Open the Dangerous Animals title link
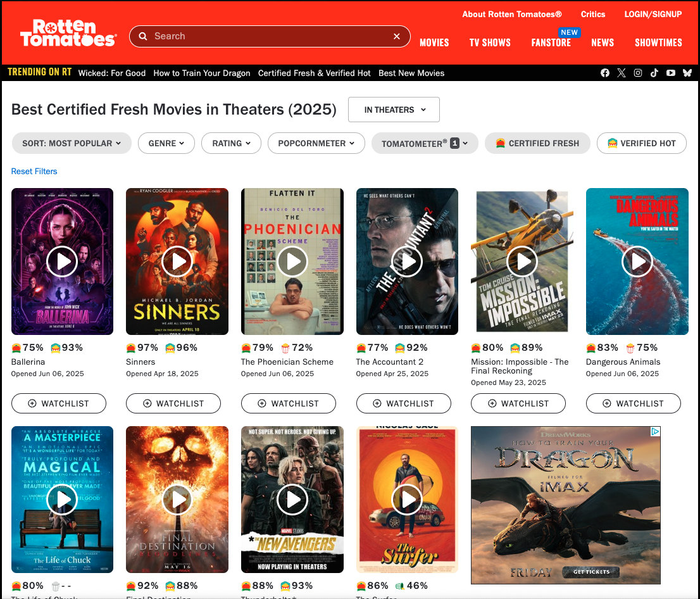The height and width of the screenshot is (599, 700). (x=623, y=362)
